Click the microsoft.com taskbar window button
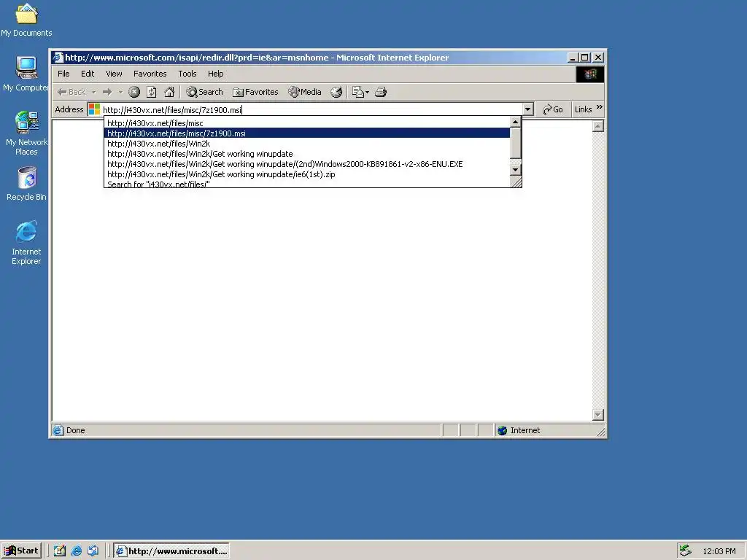The width and height of the screenshot is (747, 560). (171, 551)
